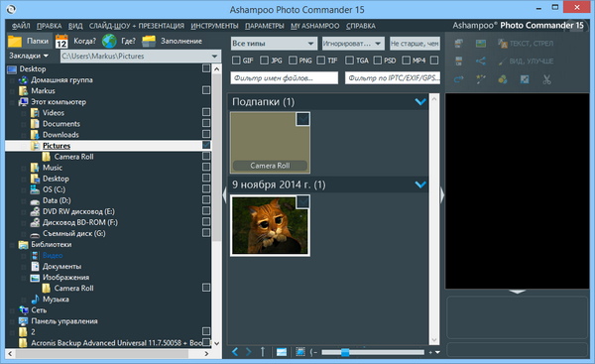Image resolution: width=595 pixels, height=364 pixels.
Task: Collapse preview panel with right edge arrow
Action: [442, 195]
